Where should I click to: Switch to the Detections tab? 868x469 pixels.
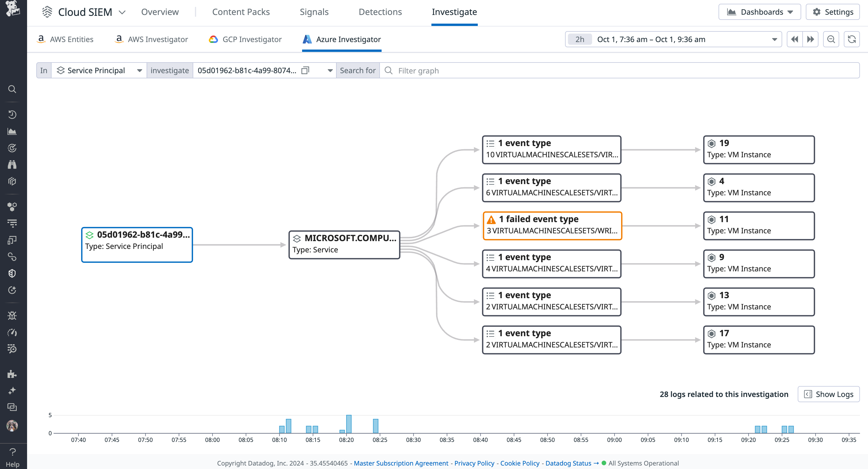[380, 12]
